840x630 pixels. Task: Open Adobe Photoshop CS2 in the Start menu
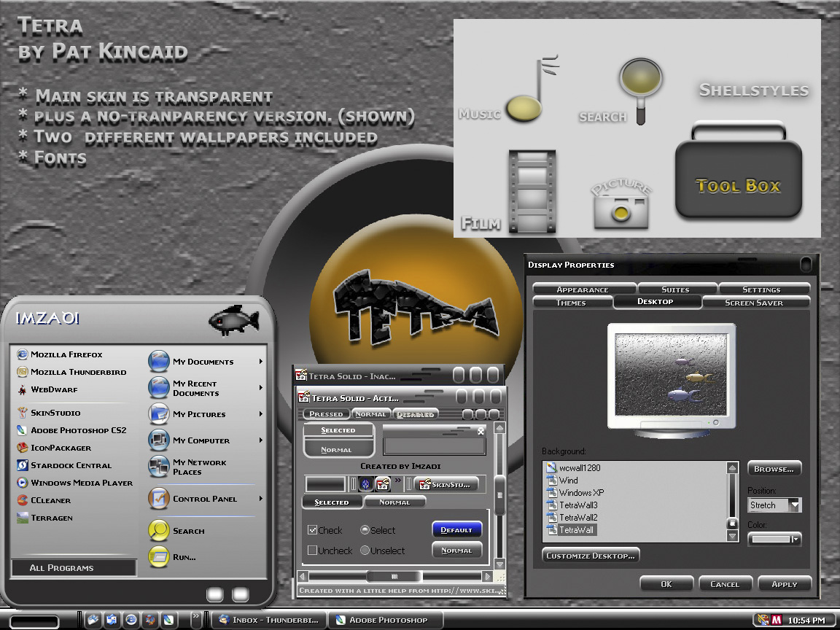click(x=71, y=430)
